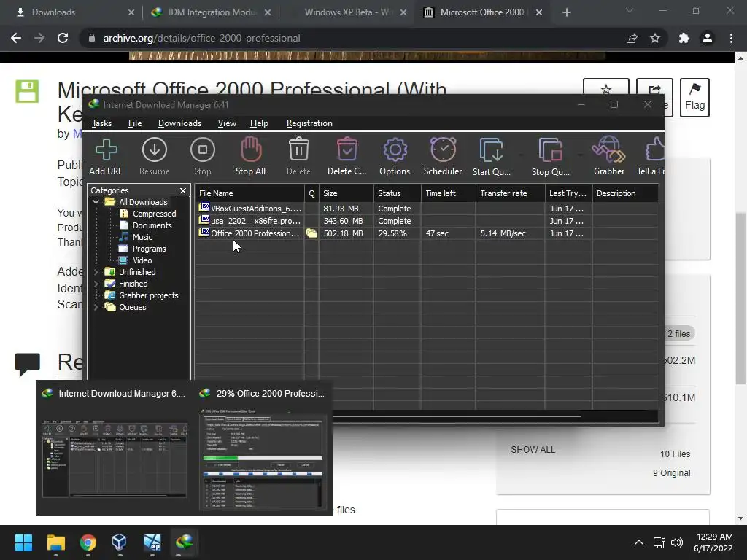Expand the Queues category

coord(96,307)
